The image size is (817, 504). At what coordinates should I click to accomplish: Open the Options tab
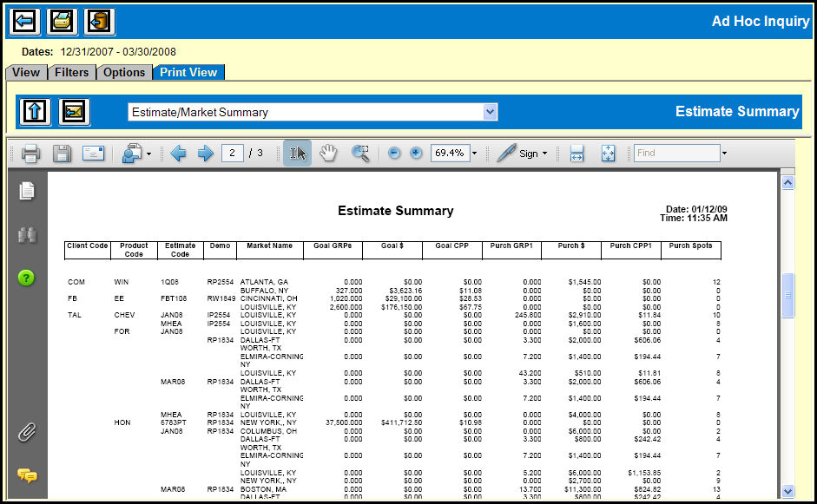click(124, 72)
